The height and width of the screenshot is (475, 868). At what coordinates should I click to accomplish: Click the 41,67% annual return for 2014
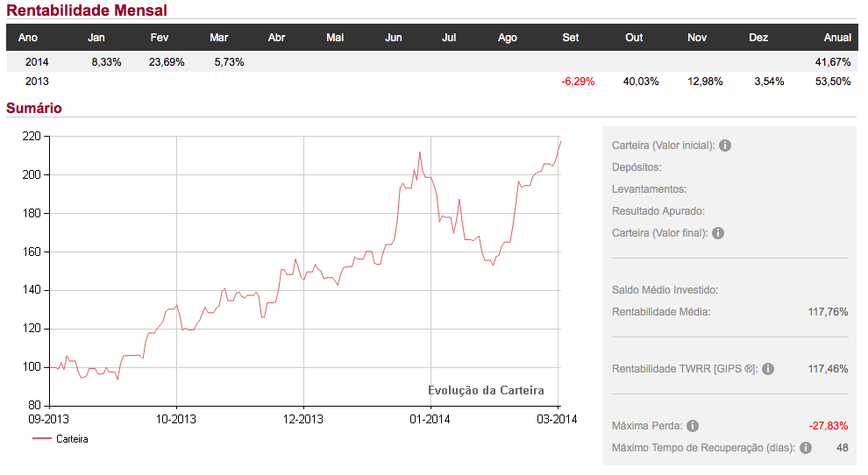833,62
